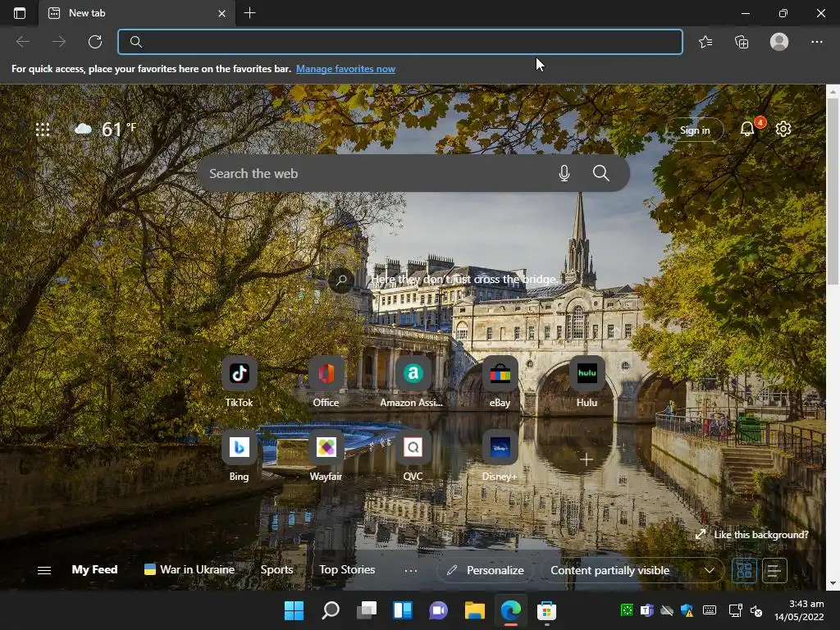Image resolution: width=840 pixels, height=630 pixels.
Task: Click muted volume icon in system tray
Action: click(756, 610)
